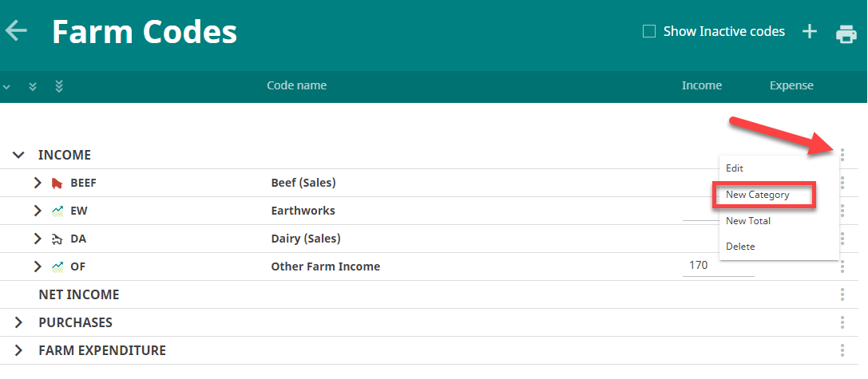Expand the EW Earthworks row
Viewport: 868px width, 379px height.
(x=37, y=211)
